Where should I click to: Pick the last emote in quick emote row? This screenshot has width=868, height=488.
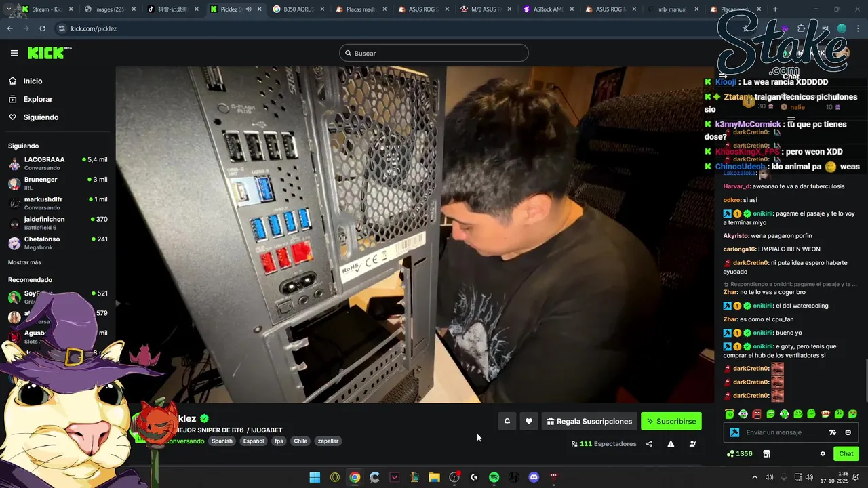[x=852, y=413]
